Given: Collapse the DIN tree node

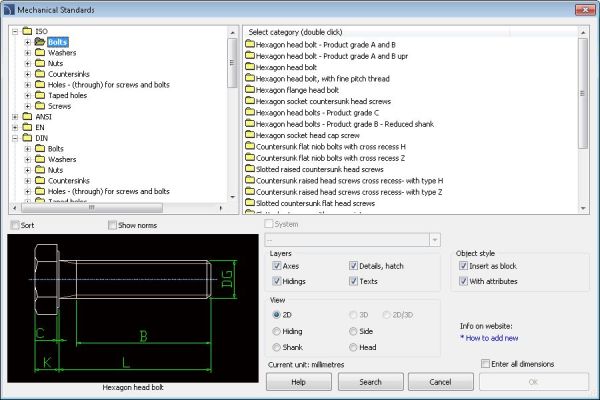Looking at the screenshot, I should [15, 138].
